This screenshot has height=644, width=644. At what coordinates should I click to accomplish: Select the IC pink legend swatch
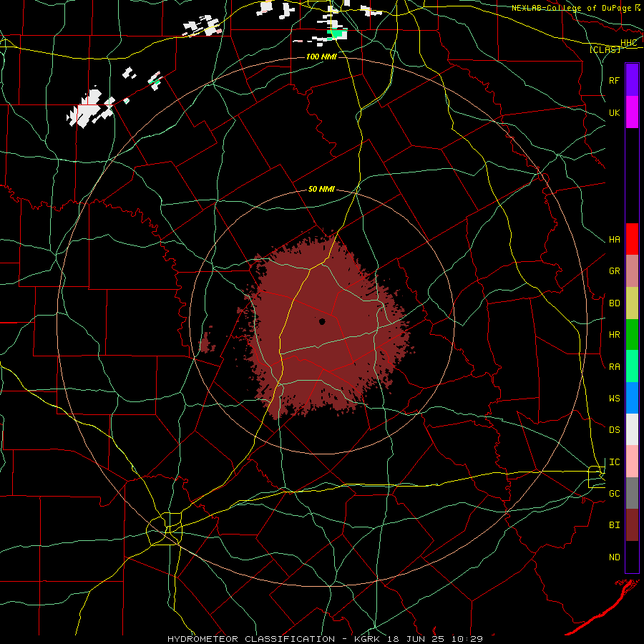click(x=632, y=462)
